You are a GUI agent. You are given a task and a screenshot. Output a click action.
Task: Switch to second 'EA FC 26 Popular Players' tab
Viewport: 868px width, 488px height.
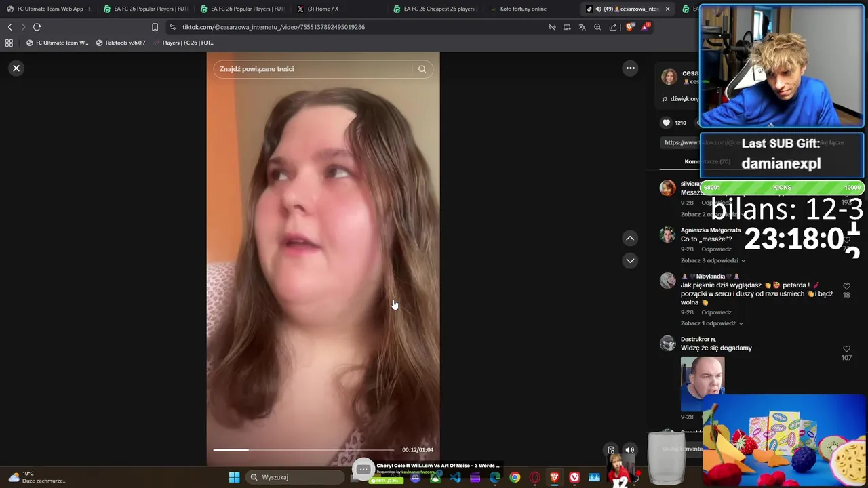click(x=241, y=9)
